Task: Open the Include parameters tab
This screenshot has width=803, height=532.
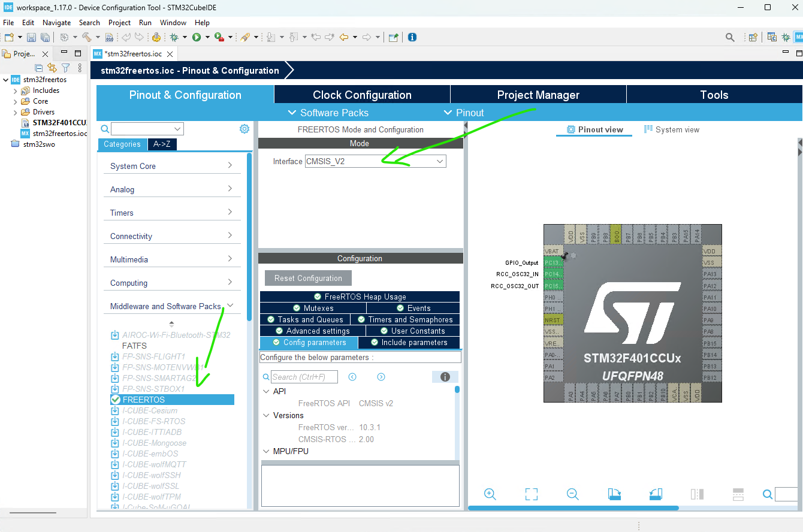Action: 409,343
